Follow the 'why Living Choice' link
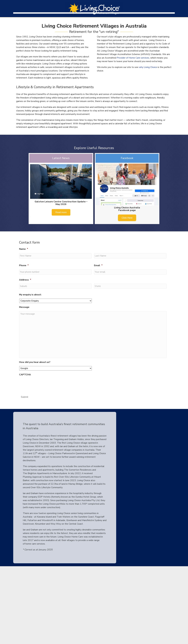The height and width of the screenshot is (644, 188). [x=148, y=67]
